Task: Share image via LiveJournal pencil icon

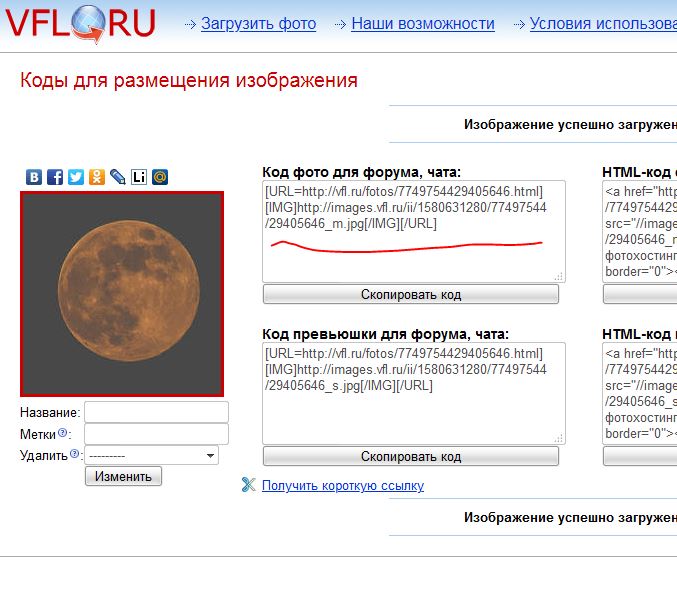Action: click(117, 177)
